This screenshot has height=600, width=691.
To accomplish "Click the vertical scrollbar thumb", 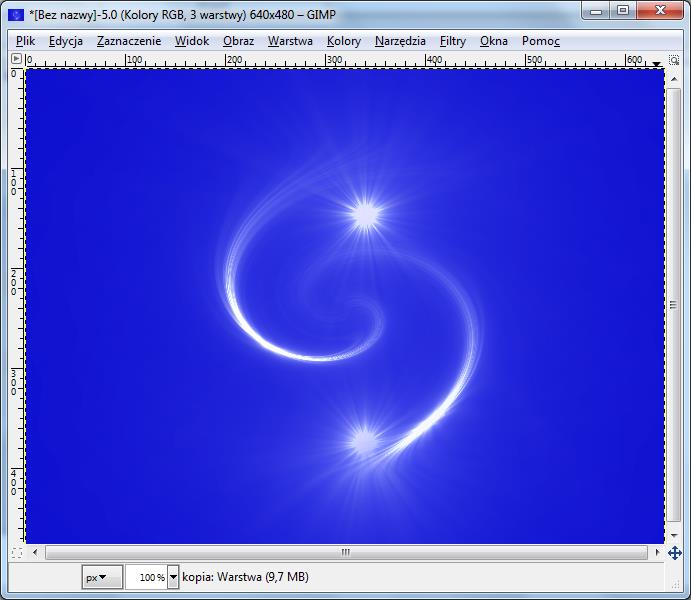I will (x=674, y=305).
